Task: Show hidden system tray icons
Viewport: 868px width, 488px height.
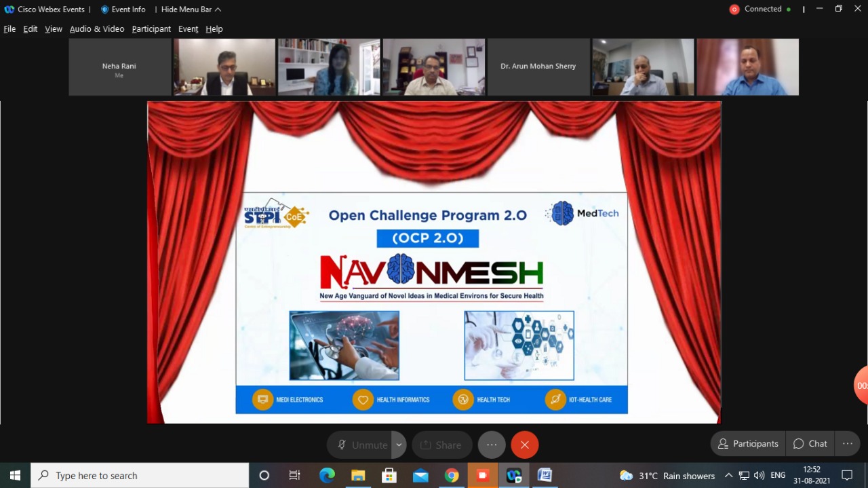Action: coord(728,475)
